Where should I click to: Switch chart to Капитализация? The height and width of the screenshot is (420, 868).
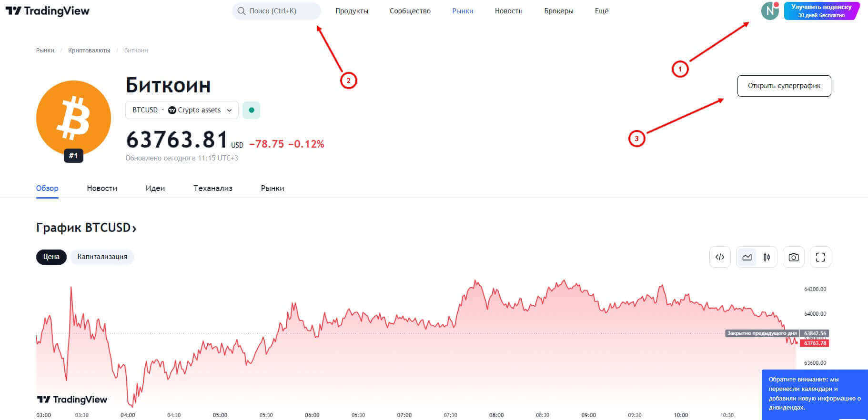pos(102,257)
